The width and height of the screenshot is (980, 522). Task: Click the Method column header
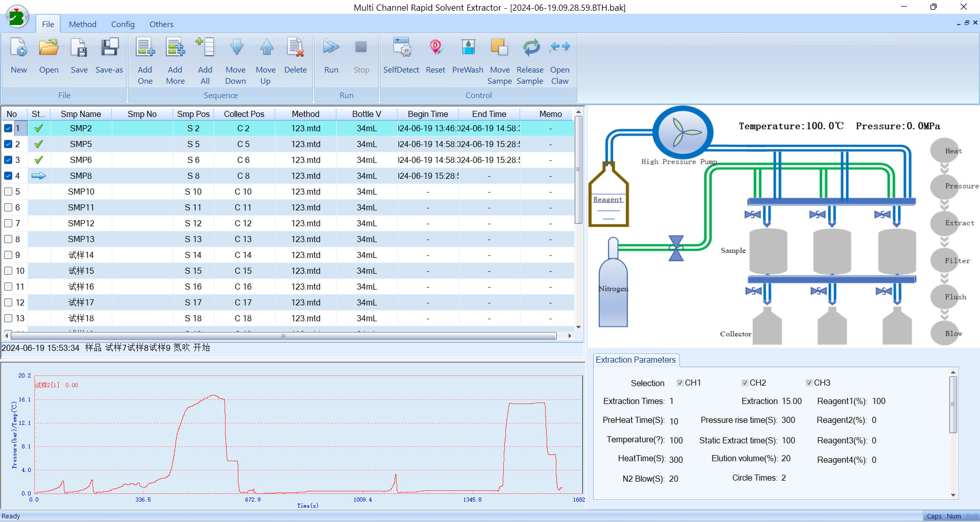pos(305,114)
